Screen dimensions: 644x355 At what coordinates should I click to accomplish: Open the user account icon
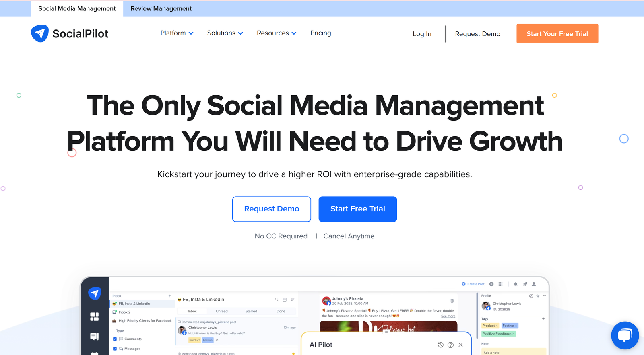click(534, 284)
